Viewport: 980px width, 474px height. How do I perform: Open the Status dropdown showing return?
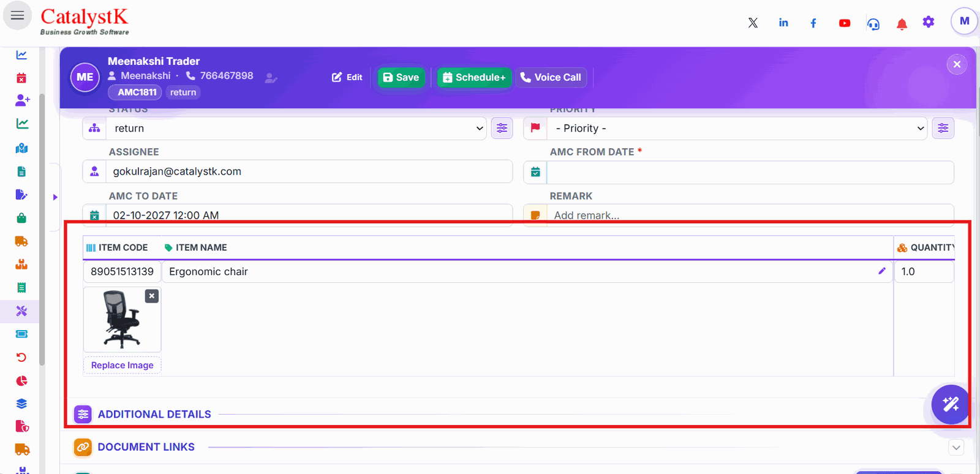(296, 128)
